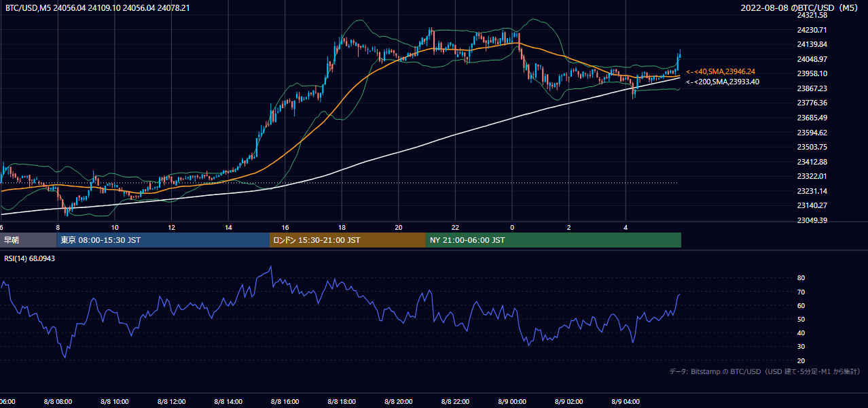Click RSI scale value 70
Screen dimensions: 868x408
pyautogui.click(x=801, y=292)
